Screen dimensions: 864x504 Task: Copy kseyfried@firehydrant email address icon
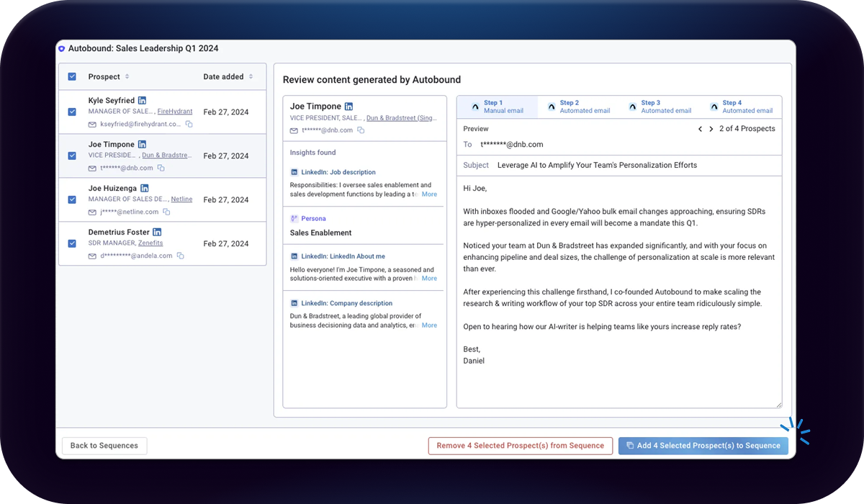(x=189, y=124)
